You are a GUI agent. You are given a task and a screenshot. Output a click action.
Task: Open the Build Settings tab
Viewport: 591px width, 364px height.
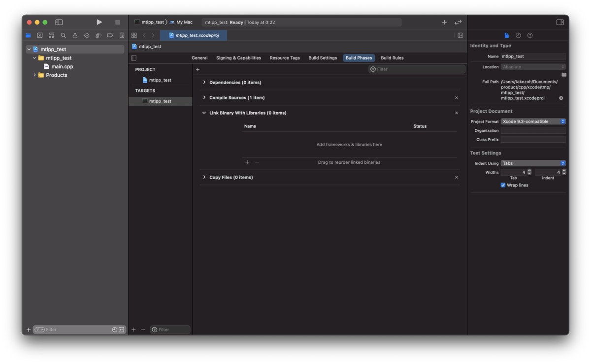(x=323, y=58)
